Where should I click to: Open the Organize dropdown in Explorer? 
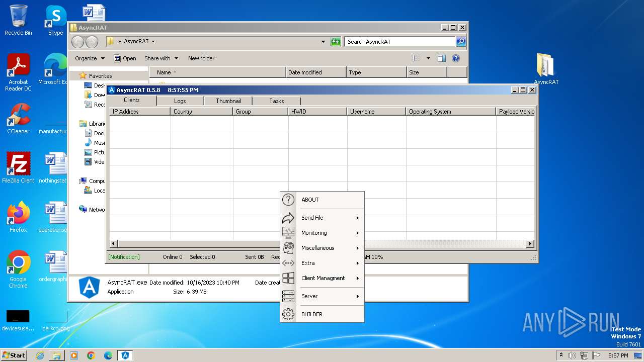point(90,58)
